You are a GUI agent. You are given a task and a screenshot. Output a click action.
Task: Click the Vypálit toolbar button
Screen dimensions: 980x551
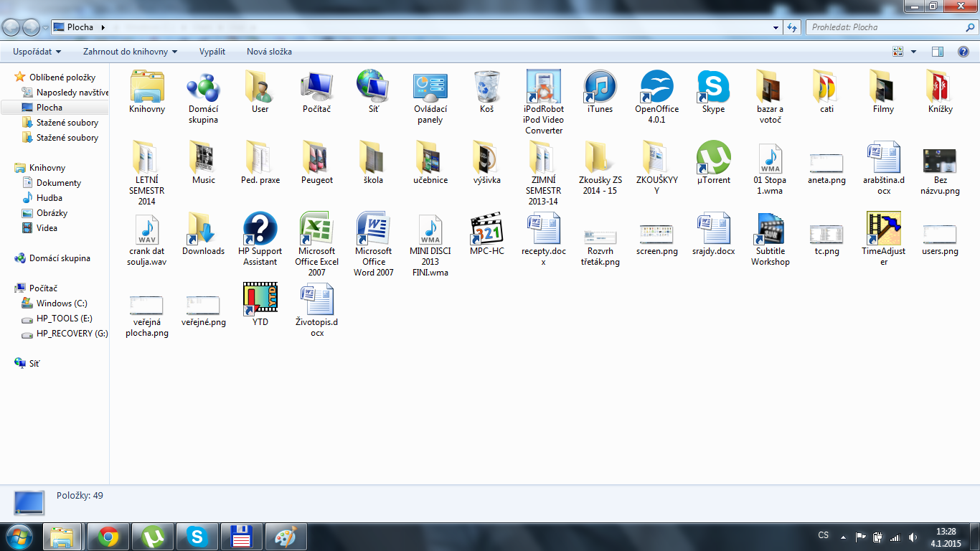212,52
